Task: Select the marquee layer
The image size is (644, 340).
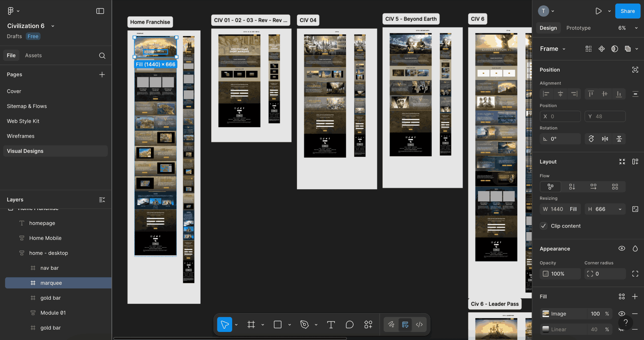Action: [58, 283]
